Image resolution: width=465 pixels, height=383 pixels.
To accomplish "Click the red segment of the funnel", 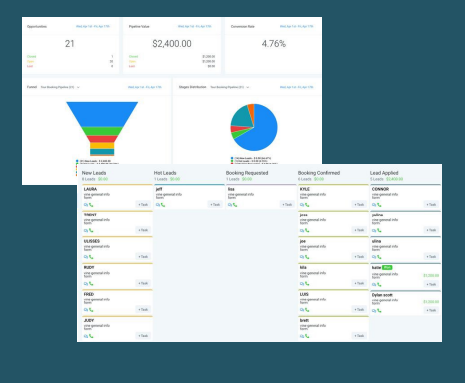I will point(102,139).
